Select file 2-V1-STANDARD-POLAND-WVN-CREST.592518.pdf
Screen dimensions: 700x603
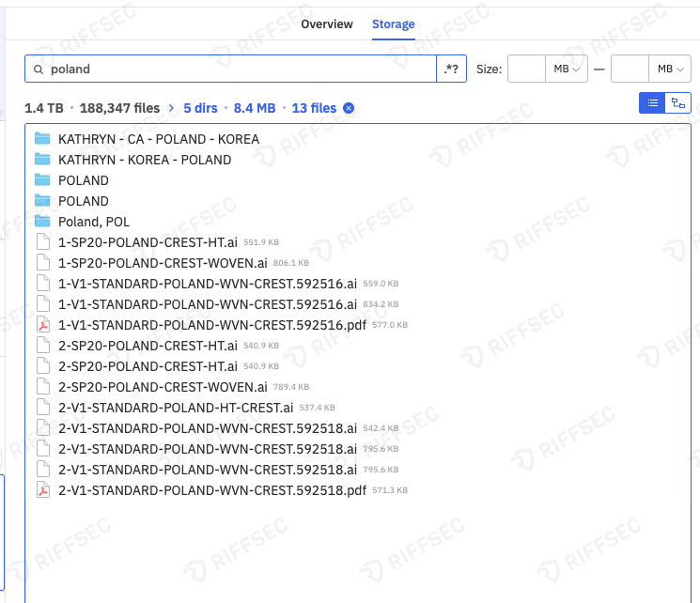tap(212, 490)
